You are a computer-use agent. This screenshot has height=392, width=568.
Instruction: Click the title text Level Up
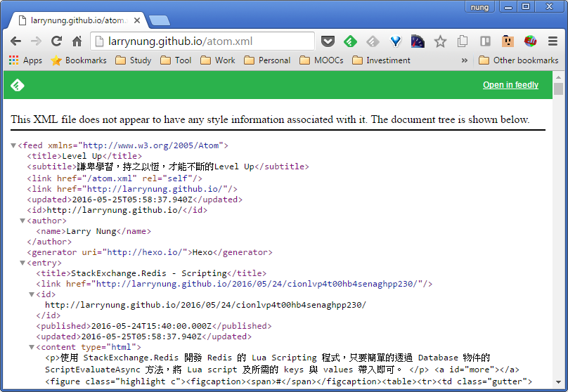click(82, 156)
